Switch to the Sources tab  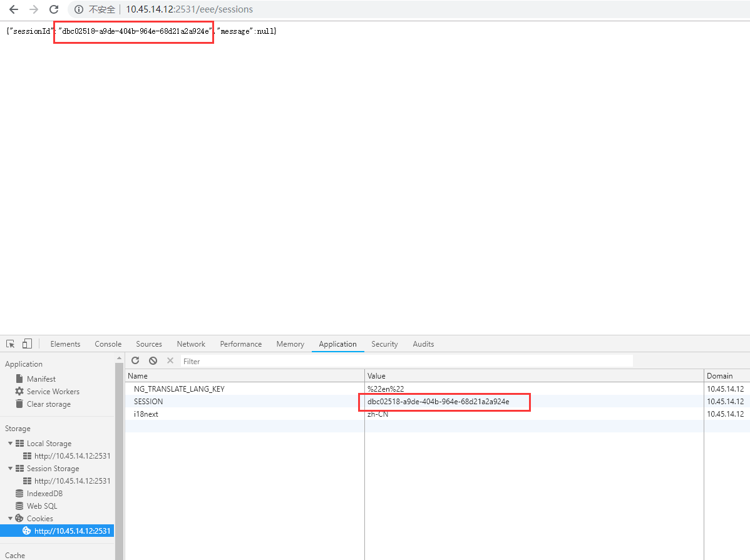point(149,344)
